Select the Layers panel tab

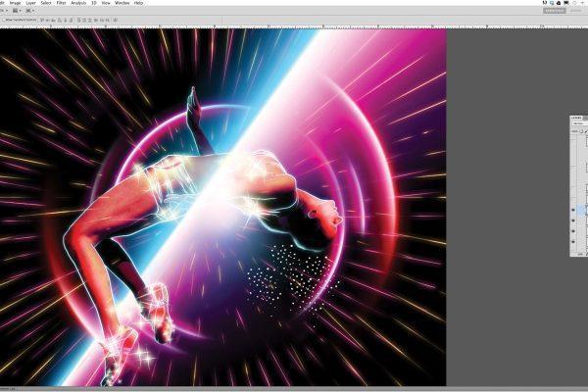[576, 118]
